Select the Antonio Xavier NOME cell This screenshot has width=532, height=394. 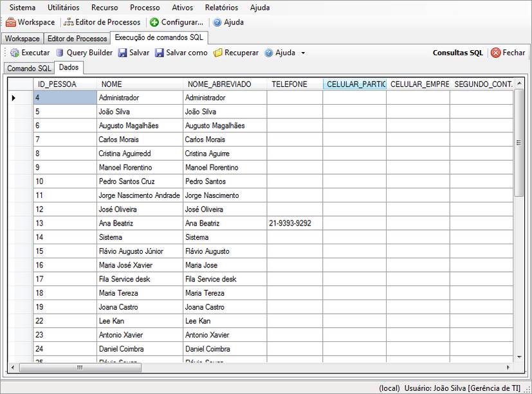140,335
